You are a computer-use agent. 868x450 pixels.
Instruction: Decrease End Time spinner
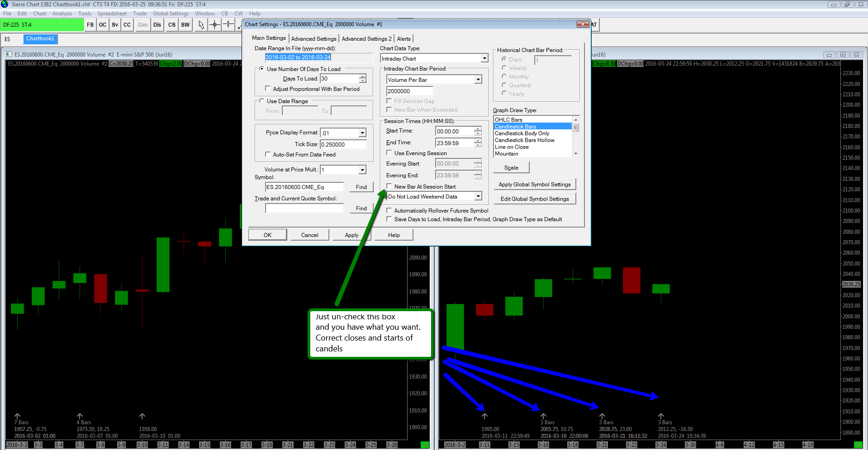coord(478,145)
